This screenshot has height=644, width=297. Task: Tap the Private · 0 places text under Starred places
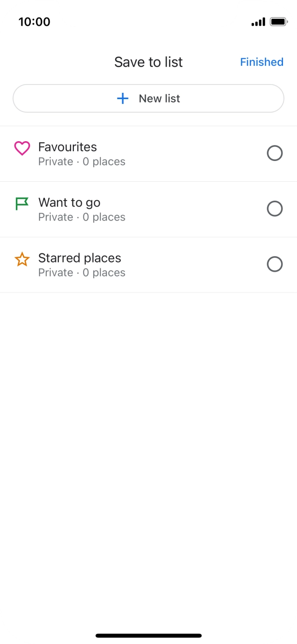pos(82,273)
